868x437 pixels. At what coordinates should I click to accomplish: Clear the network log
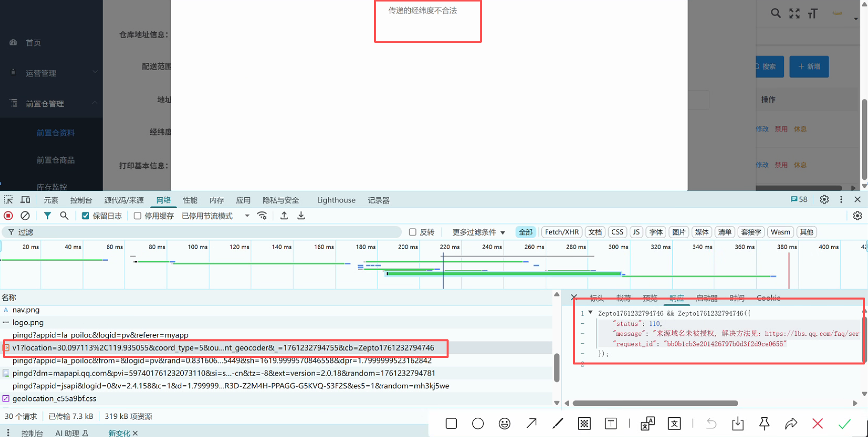pyautogui.click(x=25, y=215)
